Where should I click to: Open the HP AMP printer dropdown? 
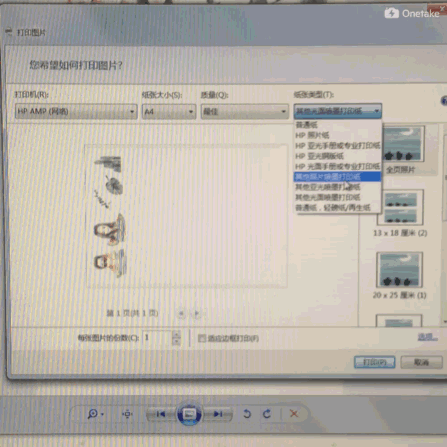coord(76,111)
